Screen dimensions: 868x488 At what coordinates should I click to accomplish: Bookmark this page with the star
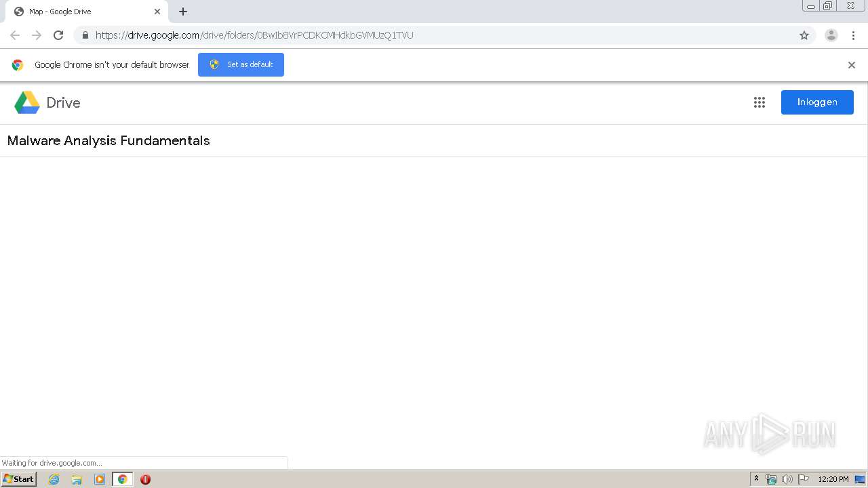tap(804, 35)
